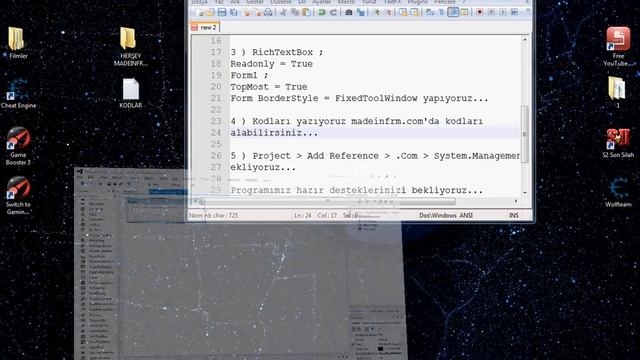Select the 'new 2' document tab
The height and width of the screenshot is (360, 640).
pyautogui.click(x=204, y=27)
